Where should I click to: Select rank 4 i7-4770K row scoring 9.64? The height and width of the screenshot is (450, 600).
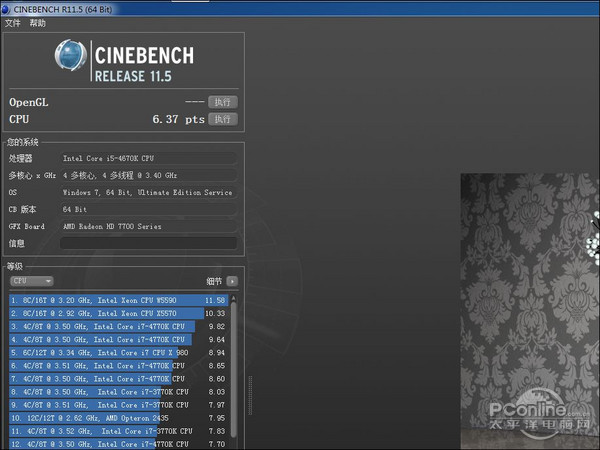point(119,339)
